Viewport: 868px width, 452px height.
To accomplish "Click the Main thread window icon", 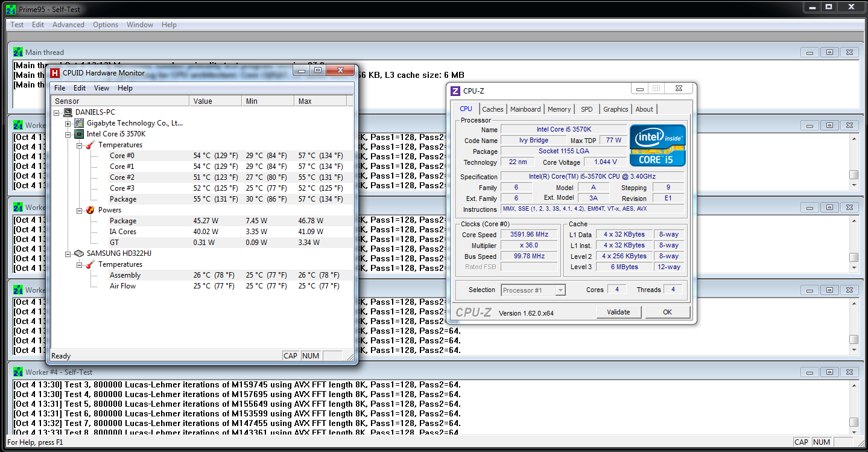I will [18, 53].
